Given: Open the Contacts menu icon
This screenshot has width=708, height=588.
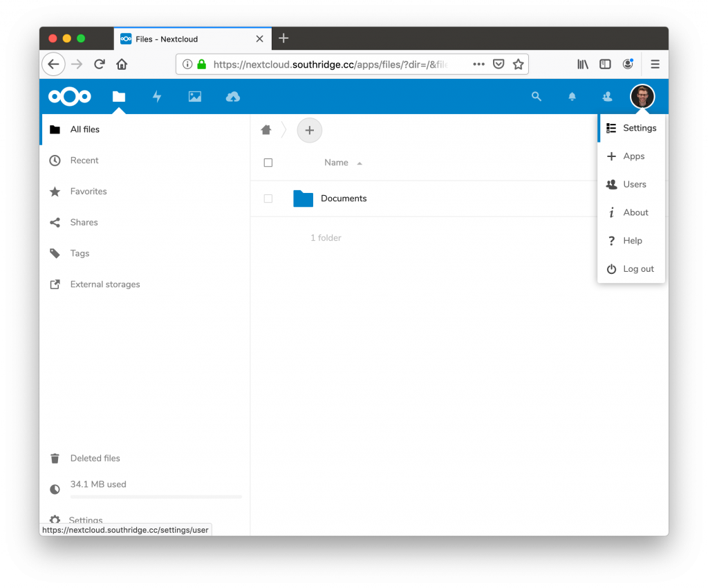Looking at the screenshot, I should coord(607,97).
